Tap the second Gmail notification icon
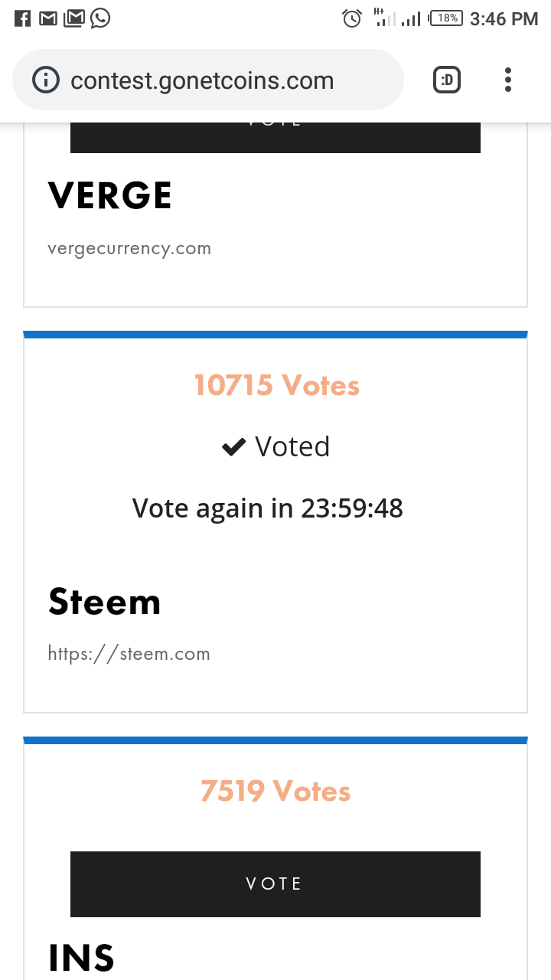This screenshot has height=980, width=551. click(73, 18)
